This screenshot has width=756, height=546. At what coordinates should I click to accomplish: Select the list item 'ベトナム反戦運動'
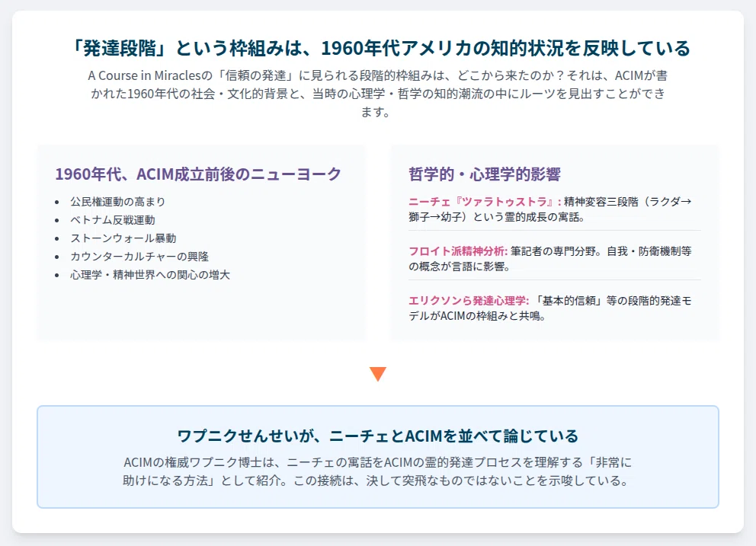point(113,220)
